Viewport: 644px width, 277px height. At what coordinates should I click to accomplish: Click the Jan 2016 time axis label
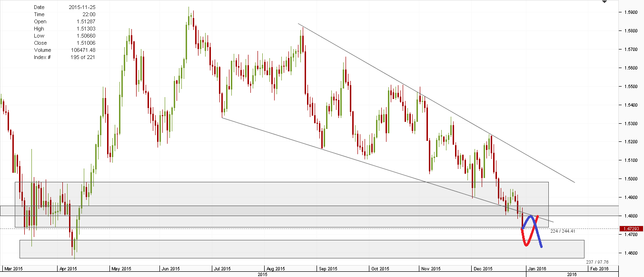point(537,268)
